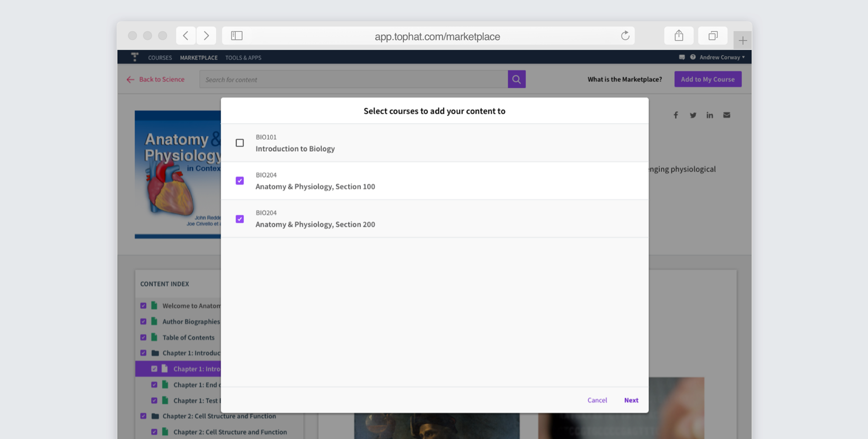868x439 pixels.
Task: Focus the Search for content field
Action: point(353,80)
